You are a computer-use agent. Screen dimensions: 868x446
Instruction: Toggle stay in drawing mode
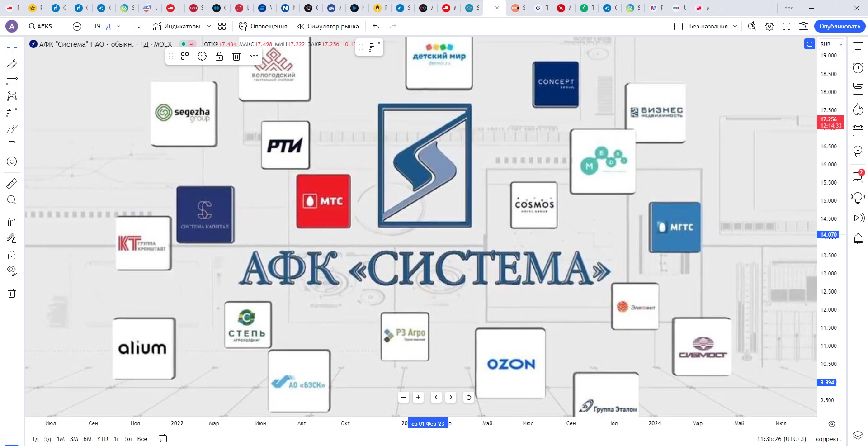point(12,238)
